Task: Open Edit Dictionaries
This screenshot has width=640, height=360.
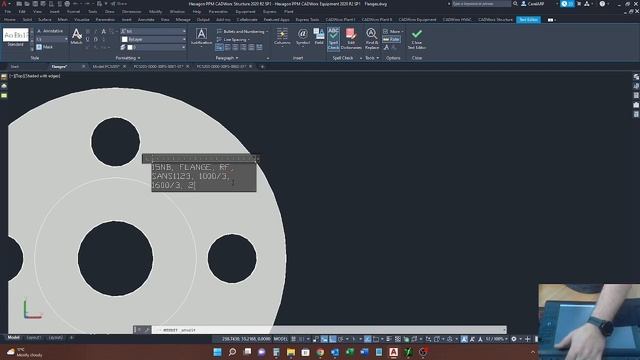Action: (351, 39)
